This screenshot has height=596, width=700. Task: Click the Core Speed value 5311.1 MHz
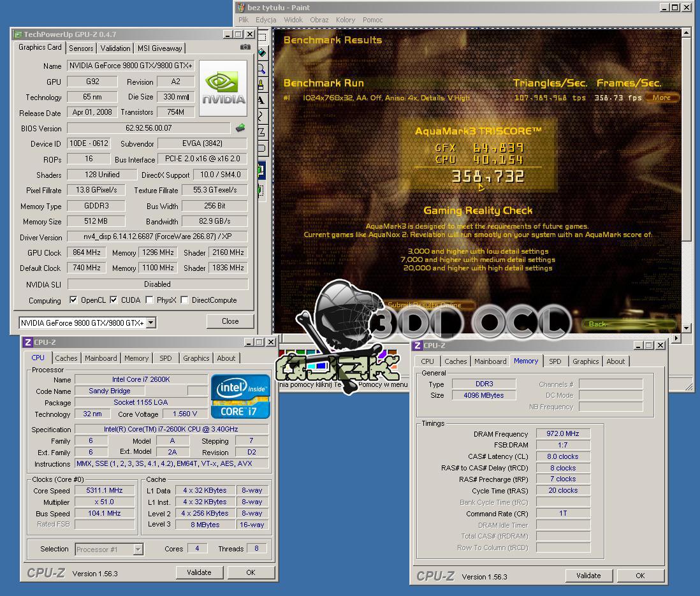[x=105, y=490]
